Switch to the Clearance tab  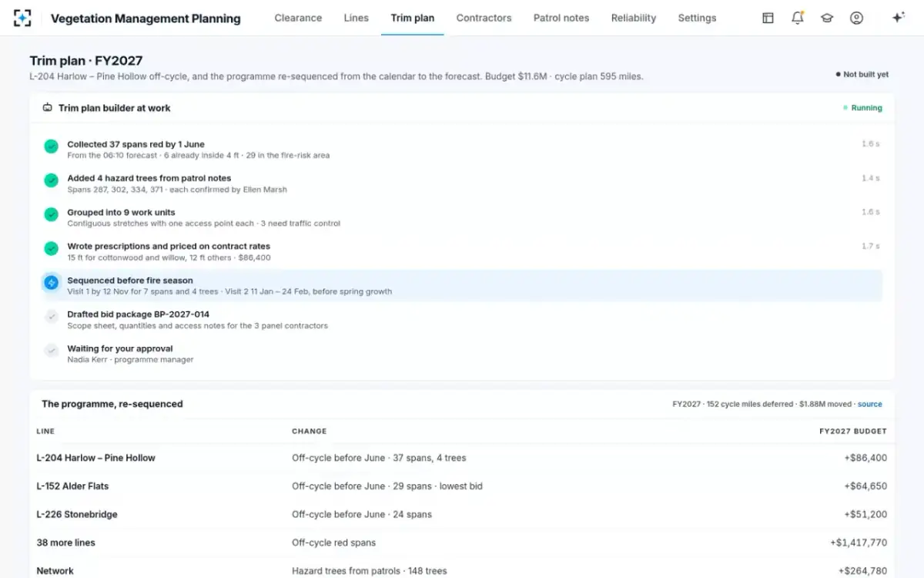coord(298,18)
